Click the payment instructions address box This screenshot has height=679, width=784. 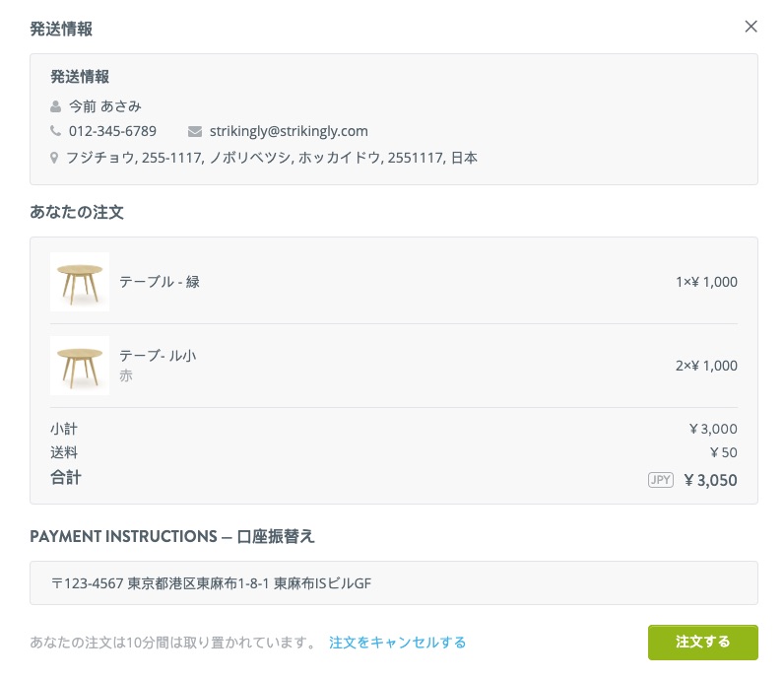point(394,583)
